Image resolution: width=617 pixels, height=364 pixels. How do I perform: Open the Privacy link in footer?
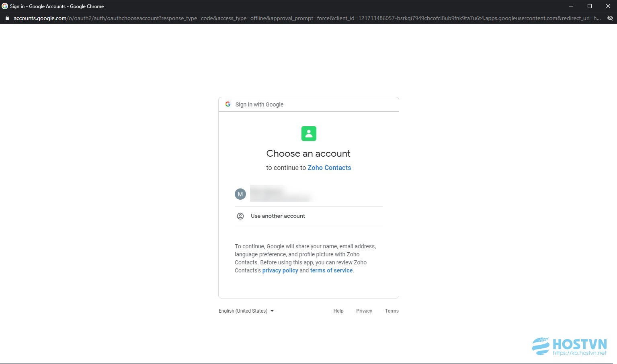tap(364, 311)
